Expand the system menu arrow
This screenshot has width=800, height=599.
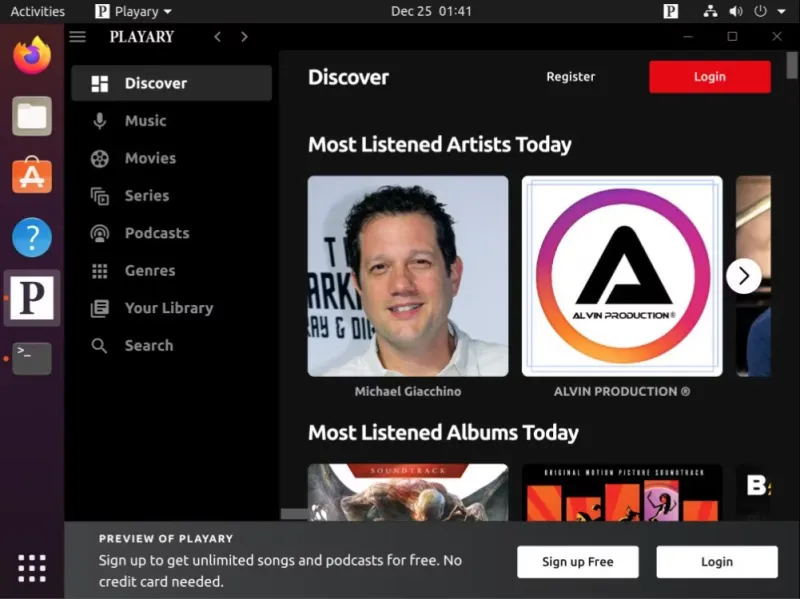tap(781, 11)
